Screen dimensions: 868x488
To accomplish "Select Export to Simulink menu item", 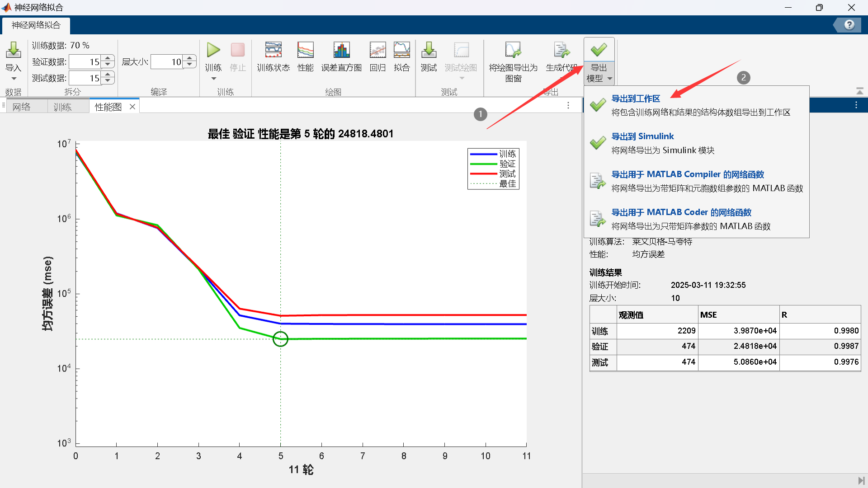I will click(642, 136).
